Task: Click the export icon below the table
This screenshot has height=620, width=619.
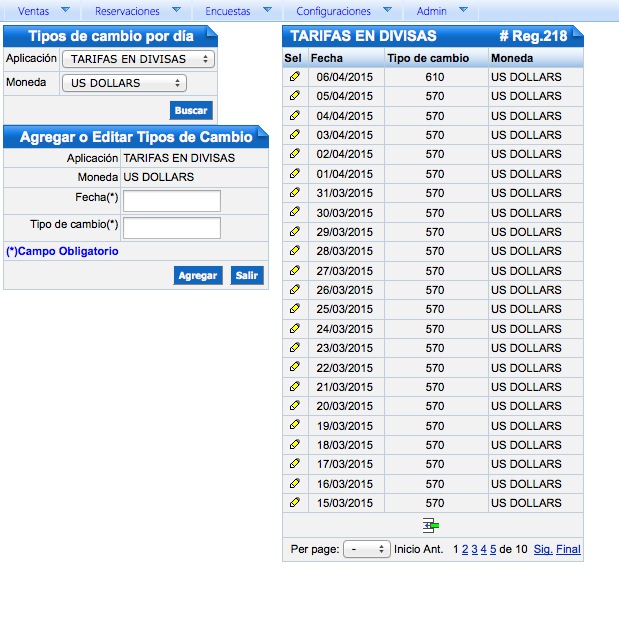Action: pos(431,524)
